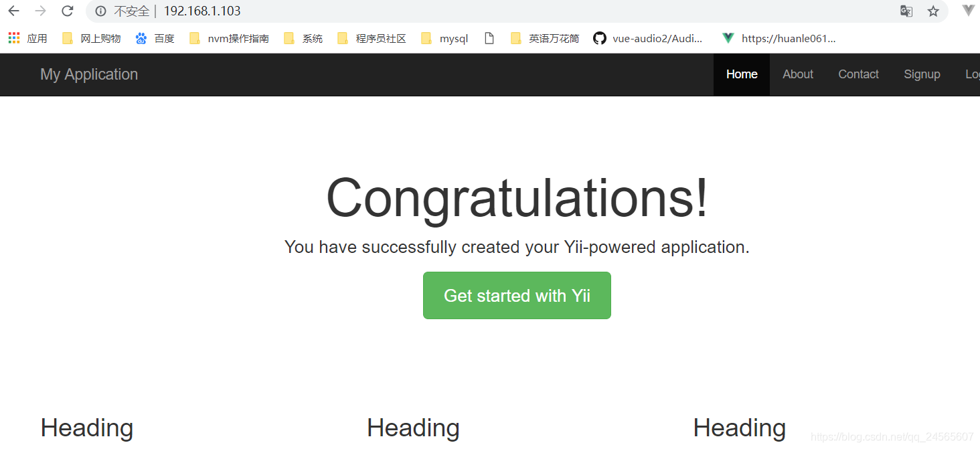Open the 应用 apps grid shortcut

[27, 39]
